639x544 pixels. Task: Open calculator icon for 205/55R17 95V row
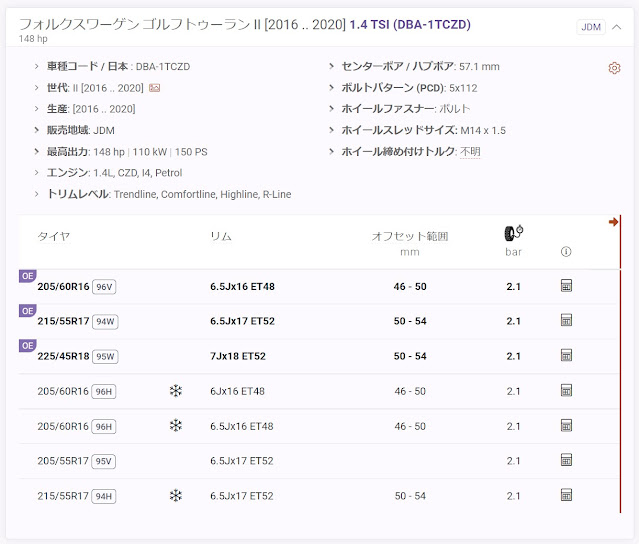566,460
